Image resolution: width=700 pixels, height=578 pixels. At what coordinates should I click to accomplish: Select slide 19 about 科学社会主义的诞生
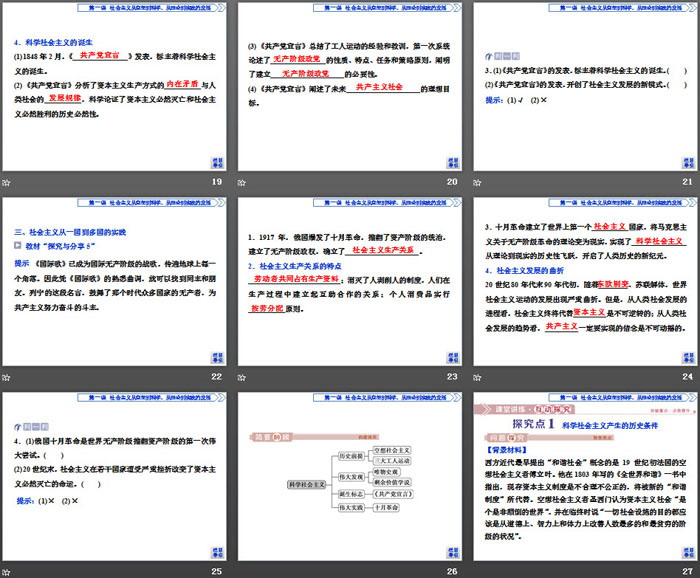click(115, 85)
